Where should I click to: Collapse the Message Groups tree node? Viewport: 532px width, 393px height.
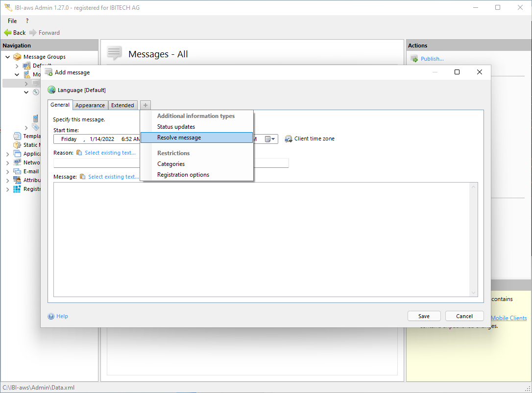click(x=8, y=57)
